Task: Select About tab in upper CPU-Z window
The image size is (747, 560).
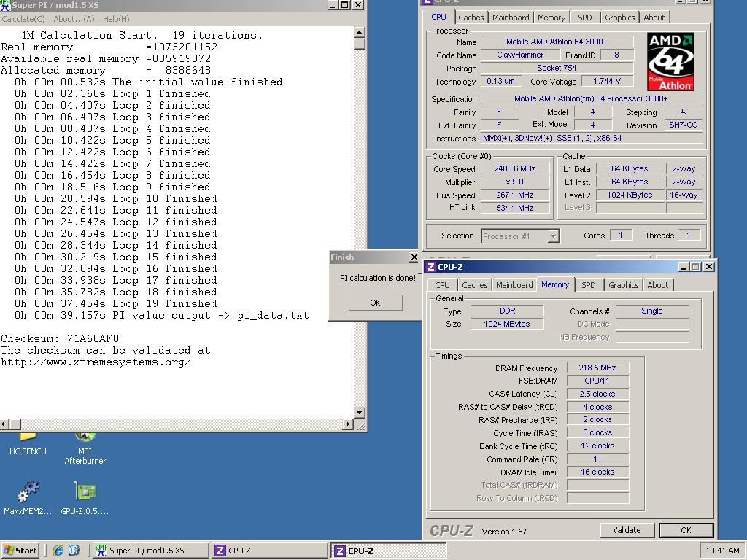Action: [x=654, y=17]
